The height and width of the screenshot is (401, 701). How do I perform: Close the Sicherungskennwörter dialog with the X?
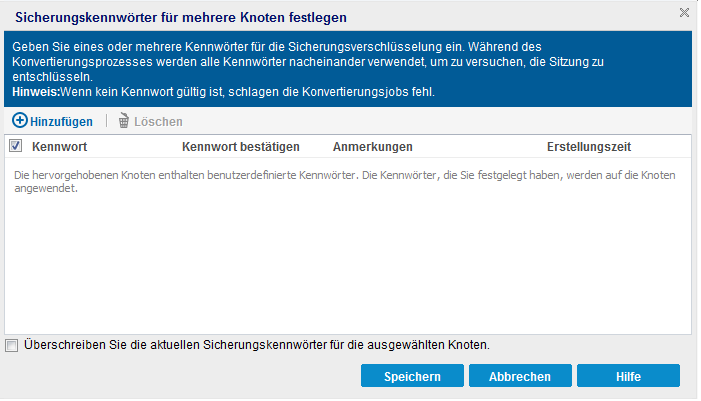click(x=684, y=13)
